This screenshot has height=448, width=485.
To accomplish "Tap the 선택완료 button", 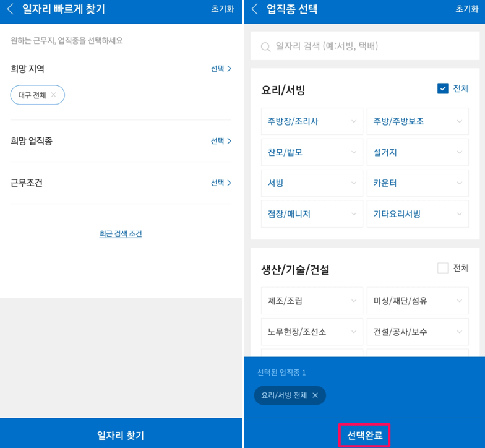I will coord(364,436).
